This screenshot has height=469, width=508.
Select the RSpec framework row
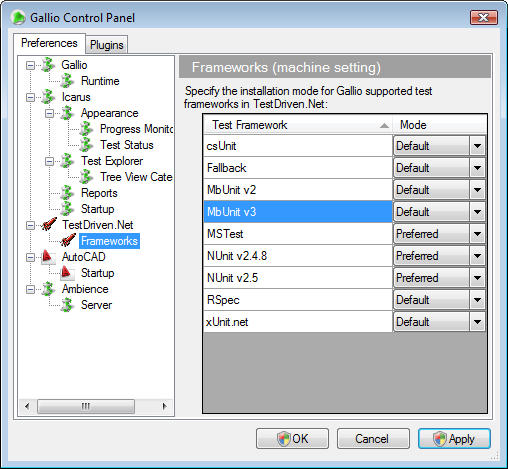[298, 300]
